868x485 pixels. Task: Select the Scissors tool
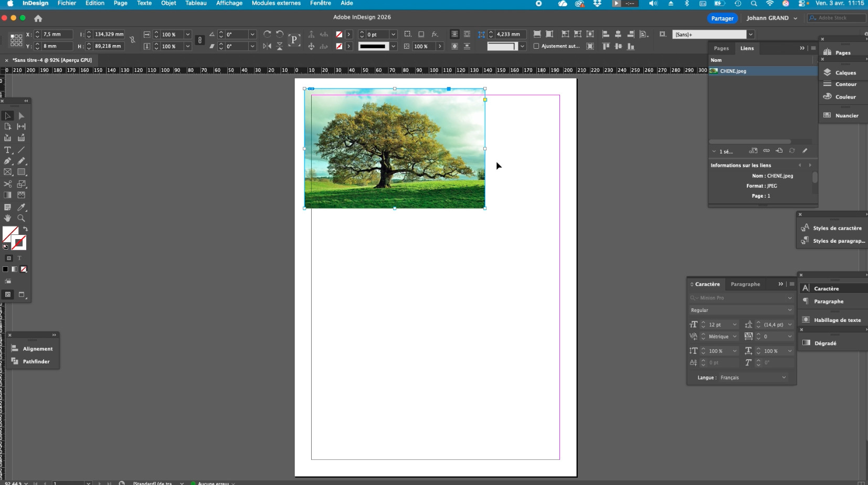8,184
